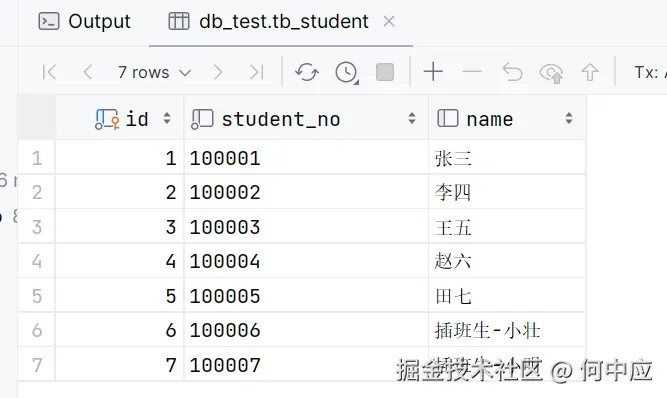The image size is (667, 398).
Task: Select the name cell 赵六
Action: [507, 261]
